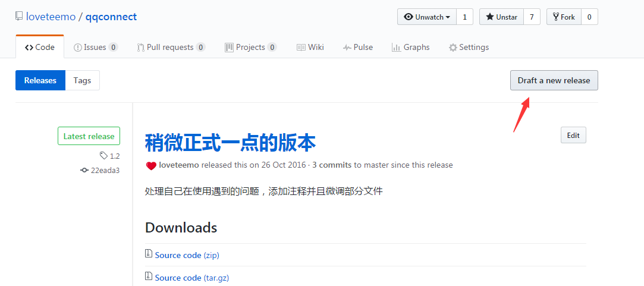The width and height of the screenshot is (644, 286).
Task: Open the Pulse tab
Action: click(358, 47)
